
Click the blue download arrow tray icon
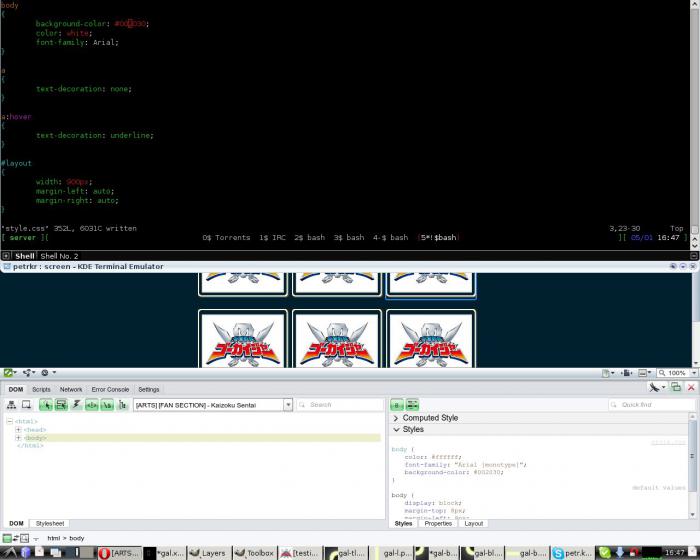coord(620,552)
